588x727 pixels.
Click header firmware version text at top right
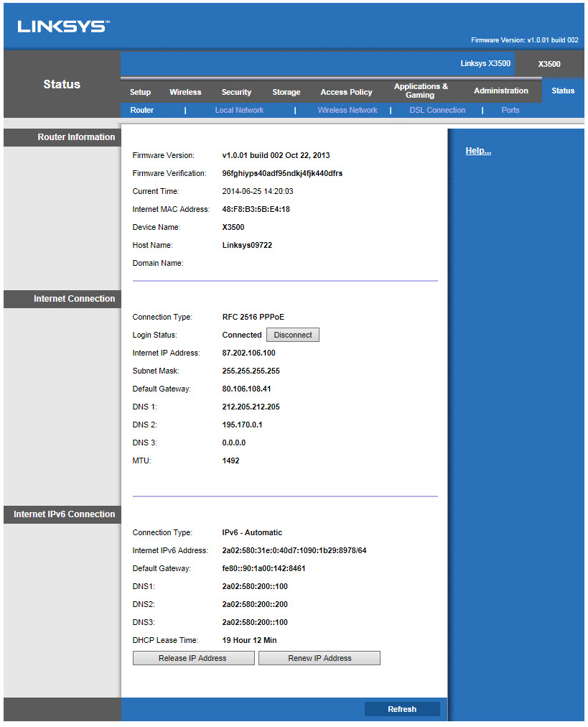click(525, 40)
